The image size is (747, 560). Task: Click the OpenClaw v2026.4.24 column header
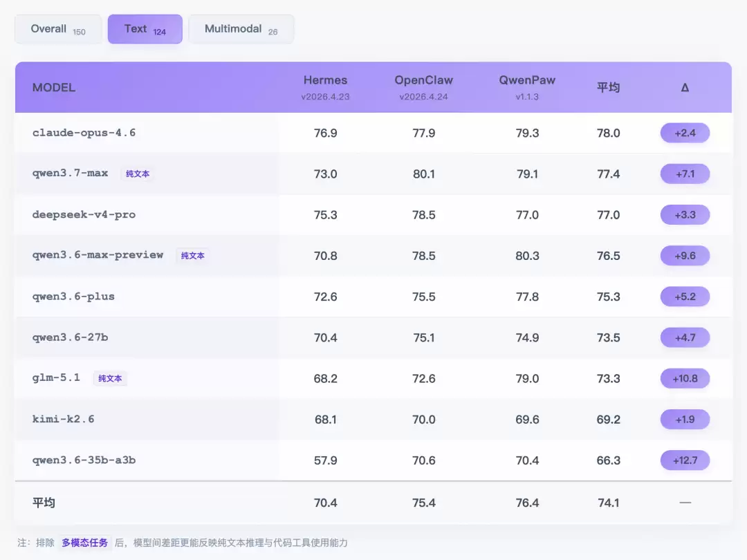423,88
